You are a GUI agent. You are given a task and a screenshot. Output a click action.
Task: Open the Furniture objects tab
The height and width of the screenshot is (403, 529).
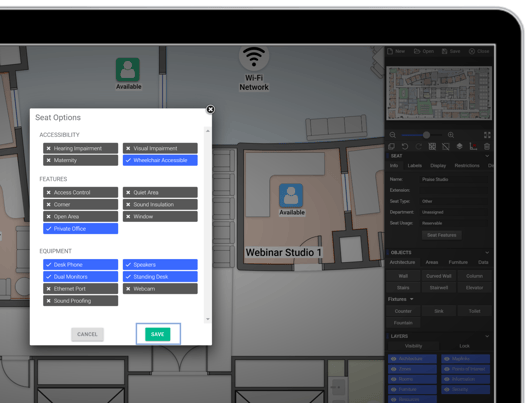pos(458,262)
